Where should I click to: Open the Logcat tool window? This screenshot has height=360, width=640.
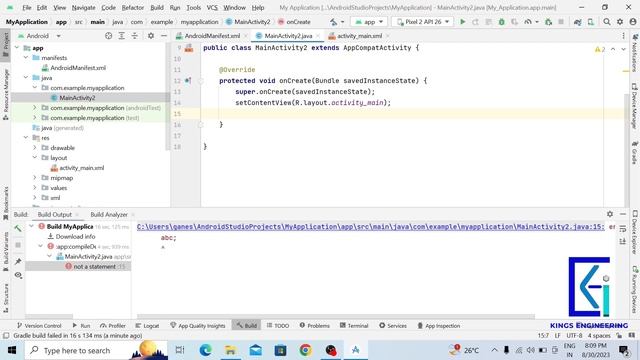click(x=147, y=326)
